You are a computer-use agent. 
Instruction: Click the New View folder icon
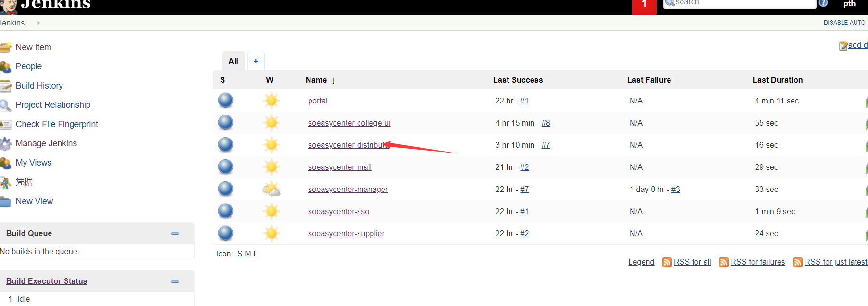5,201
